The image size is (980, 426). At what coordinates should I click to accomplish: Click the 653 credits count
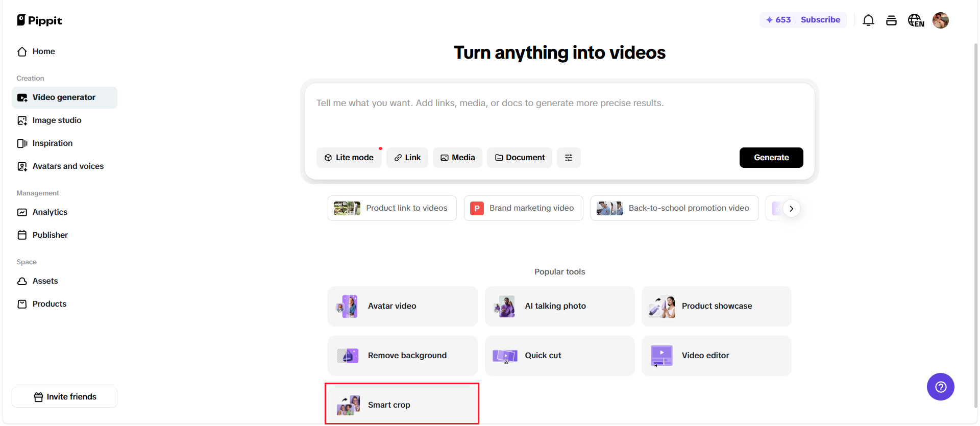pos(783,20)
